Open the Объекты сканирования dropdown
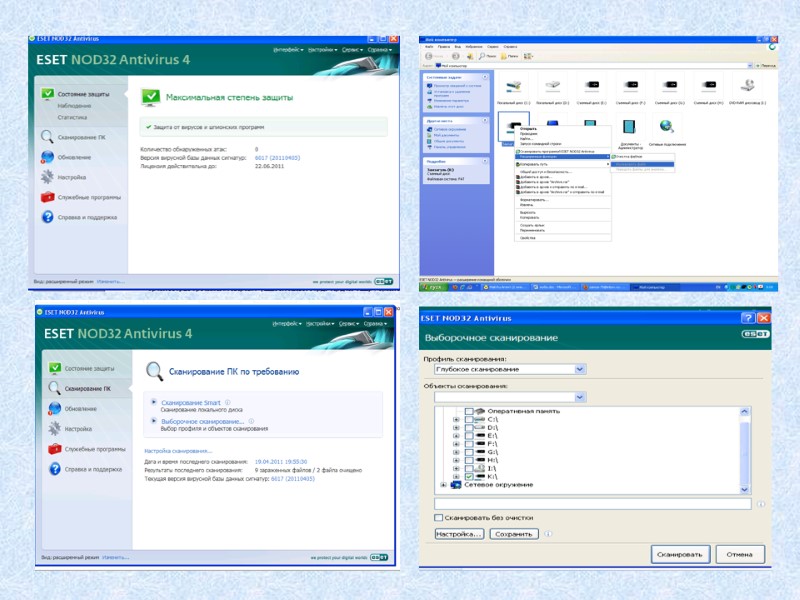This screenshot has height=600, width=800. click(580, 397)
